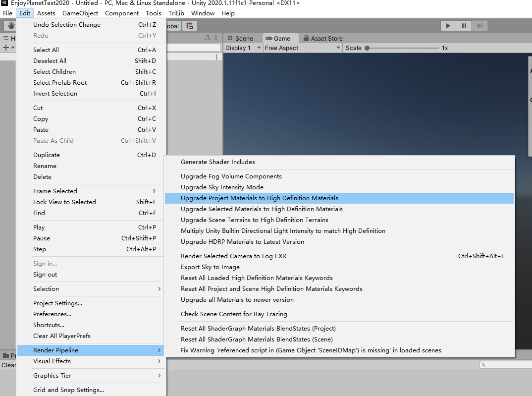Open the Help menu
532x396 pixels.
(x=228, y=13)
